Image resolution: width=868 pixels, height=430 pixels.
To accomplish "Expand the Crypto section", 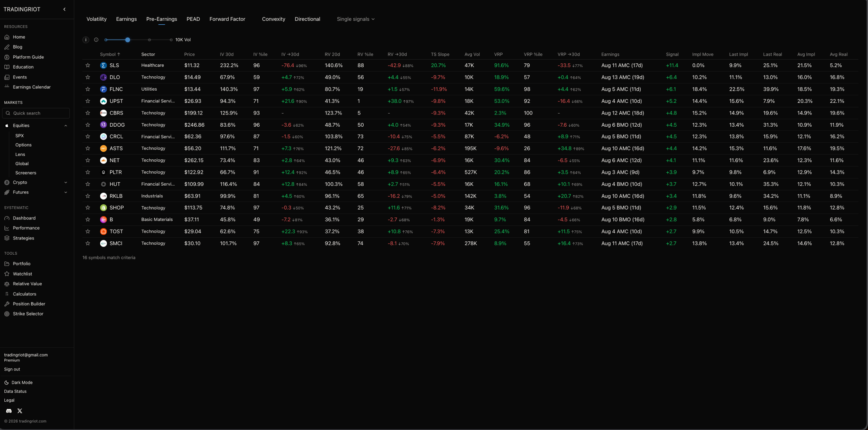I will [x=66, y=183].
